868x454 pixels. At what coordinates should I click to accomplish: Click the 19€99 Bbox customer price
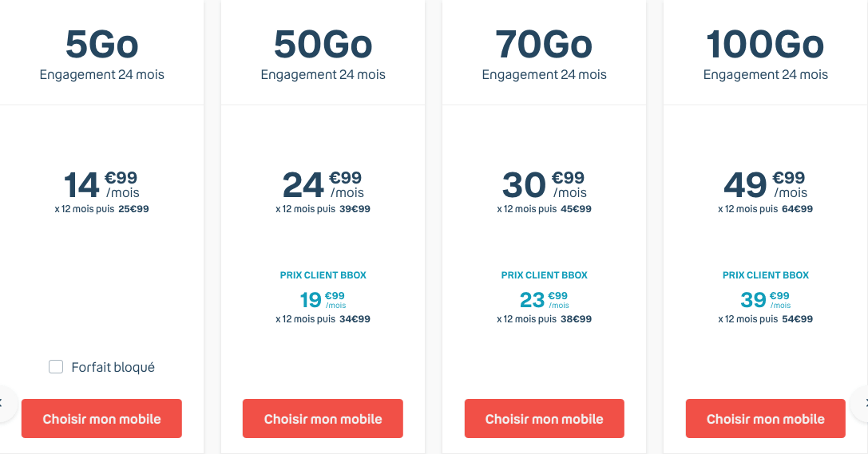click(x=323, y=300)
